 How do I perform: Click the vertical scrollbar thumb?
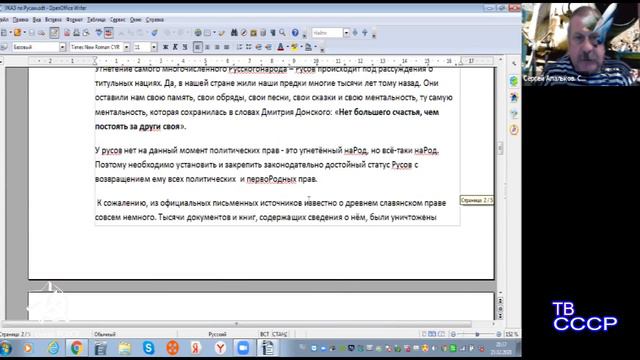coord(500,148)
